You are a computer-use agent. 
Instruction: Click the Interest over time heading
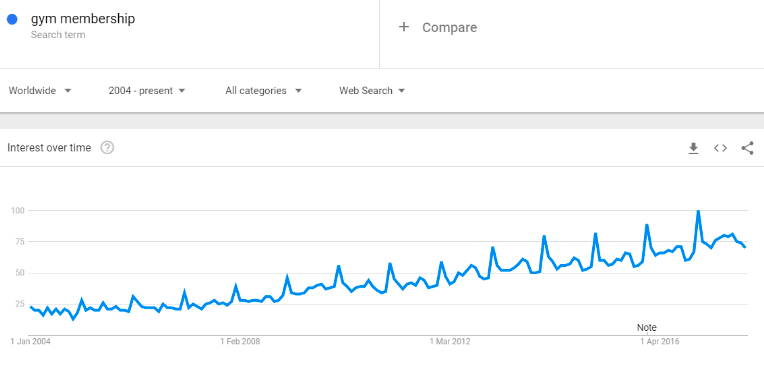coord(49,148)
